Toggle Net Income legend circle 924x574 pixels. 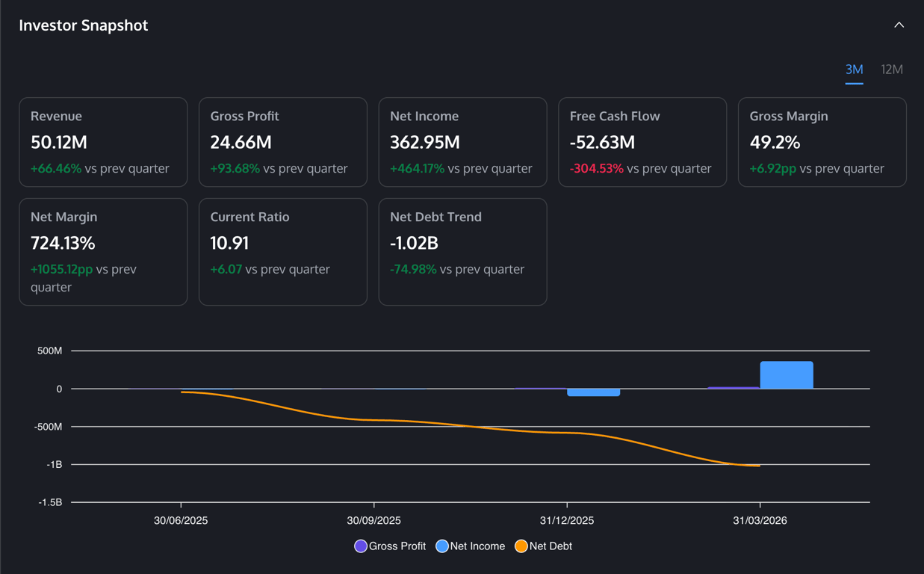(442, 546)
